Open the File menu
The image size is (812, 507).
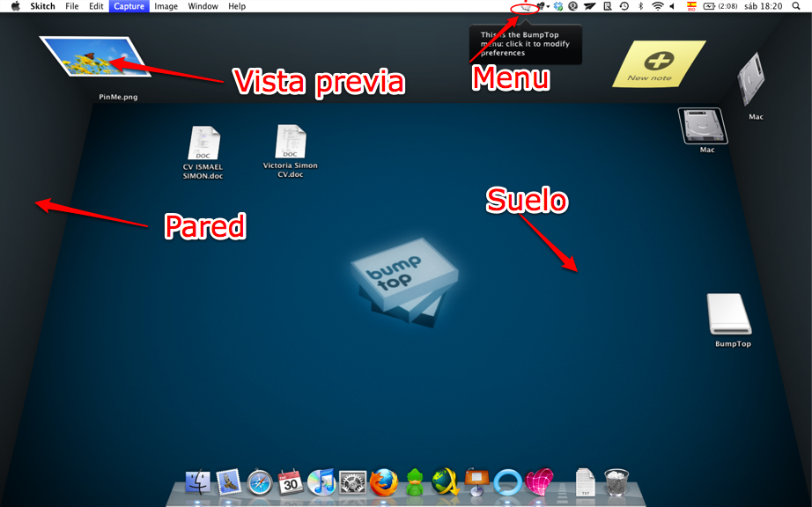click(x=72, y=6)
